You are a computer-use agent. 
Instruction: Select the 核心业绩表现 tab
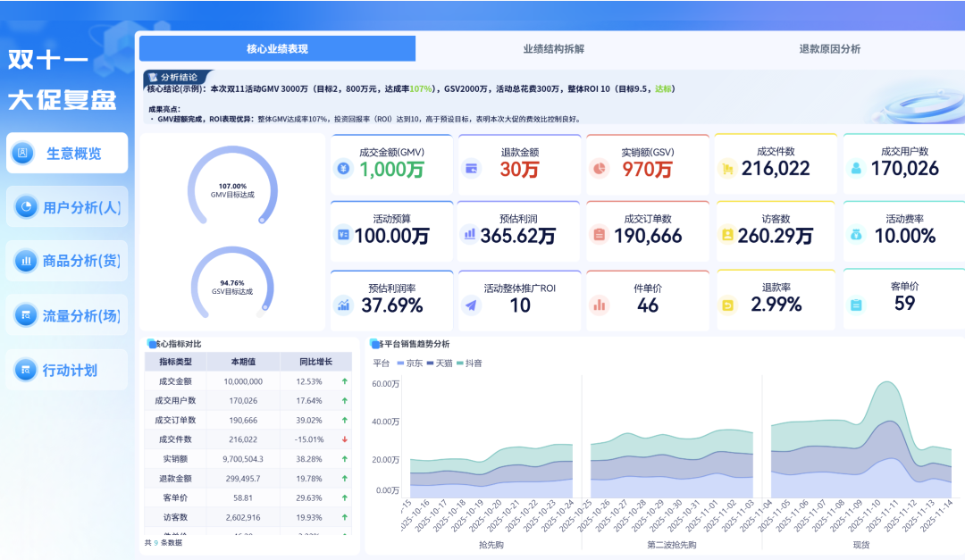278,48
